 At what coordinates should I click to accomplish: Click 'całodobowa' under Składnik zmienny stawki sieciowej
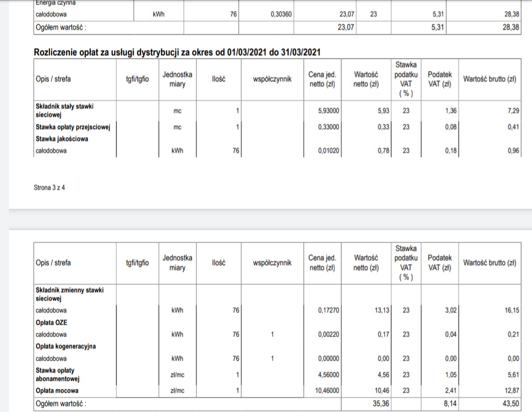(x=51, y=310)
